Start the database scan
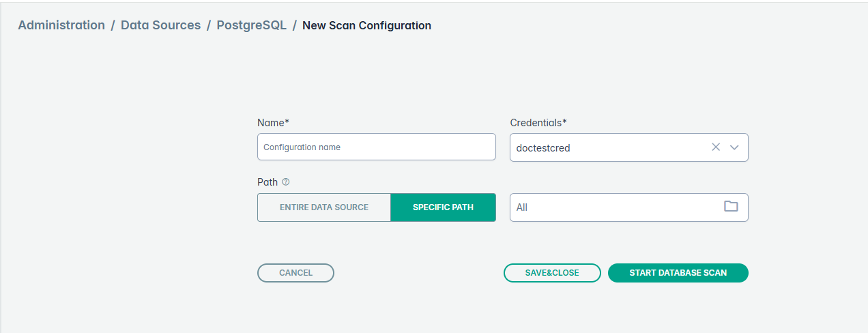Viewport: 868px width, 333px height. (678, 273)
